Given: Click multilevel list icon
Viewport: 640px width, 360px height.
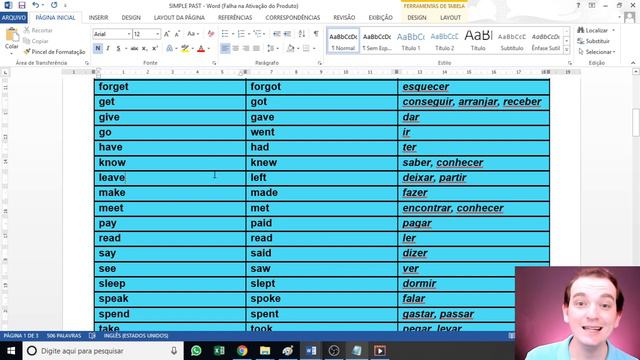Looking at the screenshot, I should point(257,34).
